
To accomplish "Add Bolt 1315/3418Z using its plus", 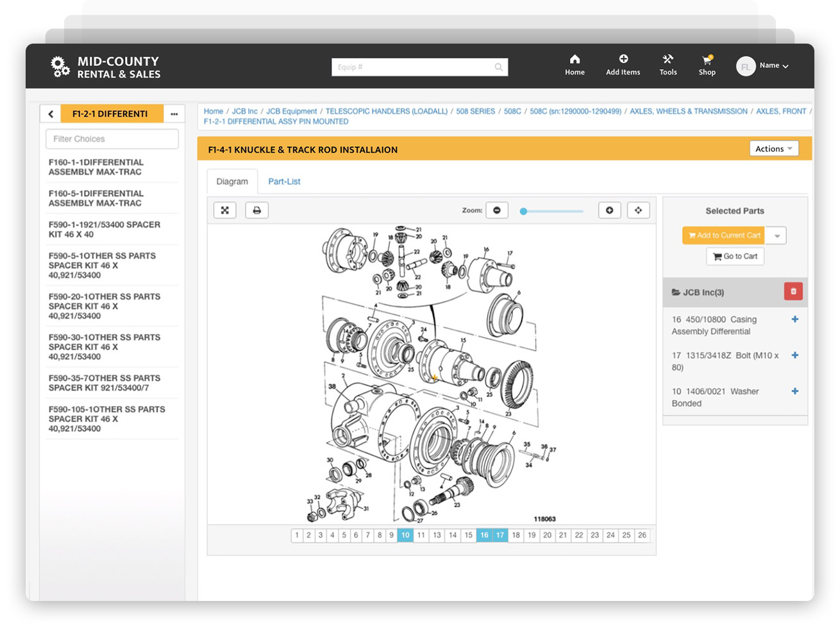I will coord(794,355).
